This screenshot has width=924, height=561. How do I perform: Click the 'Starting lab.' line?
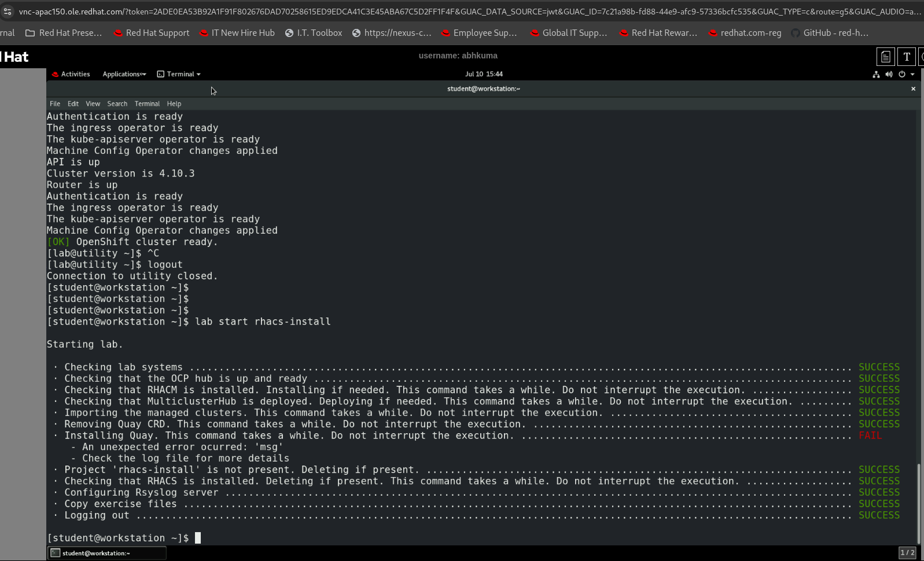(85, 344)
